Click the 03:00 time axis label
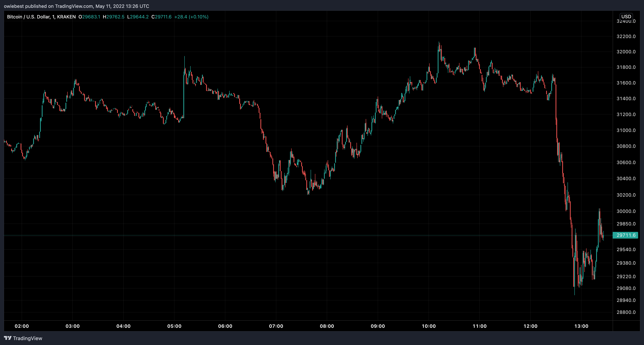The image size is (644, 345). pyautogui.click(x=73, y=326)
